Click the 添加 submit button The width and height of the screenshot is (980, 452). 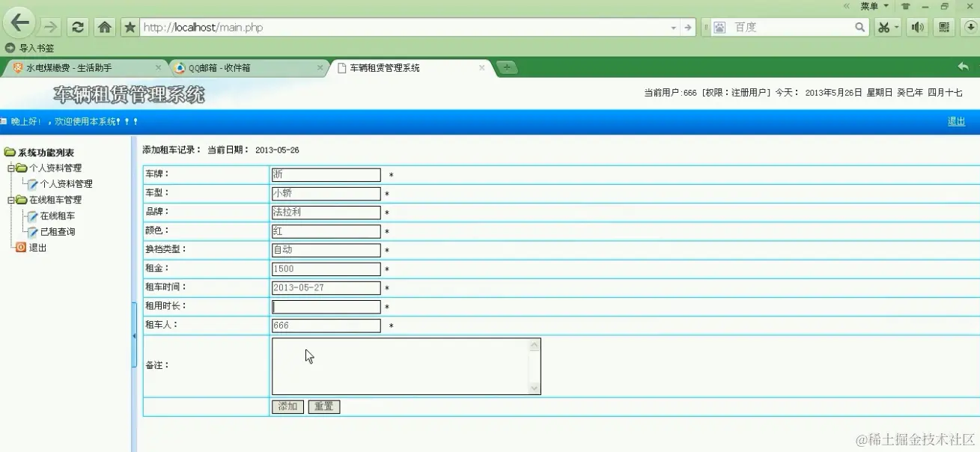(287, 407)
